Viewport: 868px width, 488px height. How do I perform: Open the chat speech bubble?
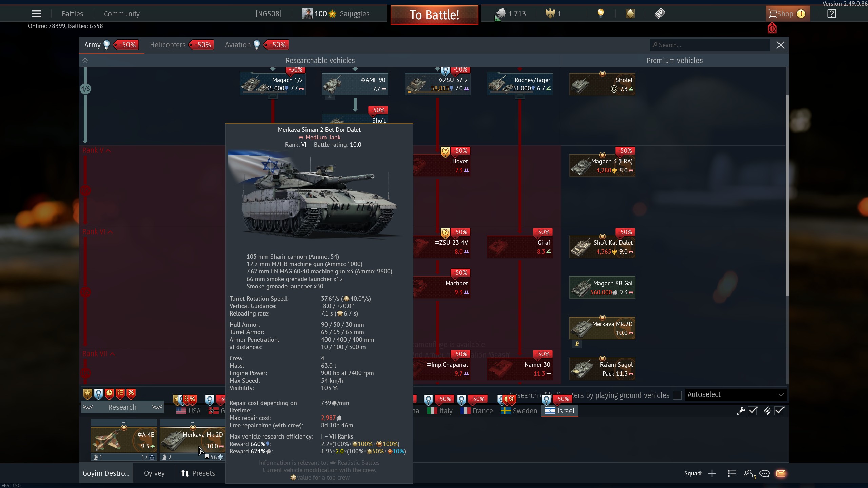coord(764,473)
